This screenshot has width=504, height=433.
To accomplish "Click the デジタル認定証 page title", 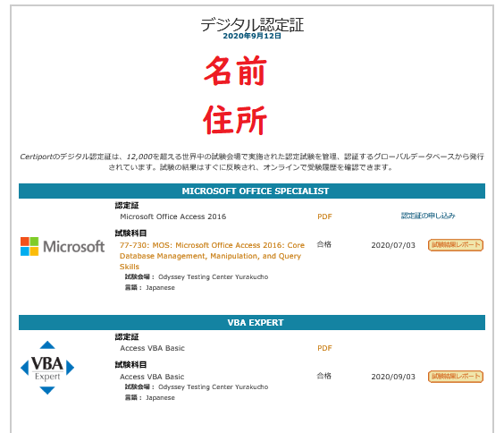I will (252, 24).
